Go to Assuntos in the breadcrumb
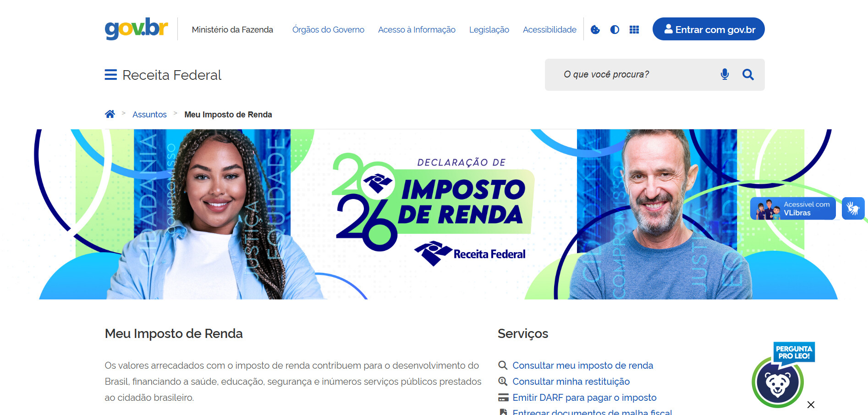868x415 pixels. point(149,115)
